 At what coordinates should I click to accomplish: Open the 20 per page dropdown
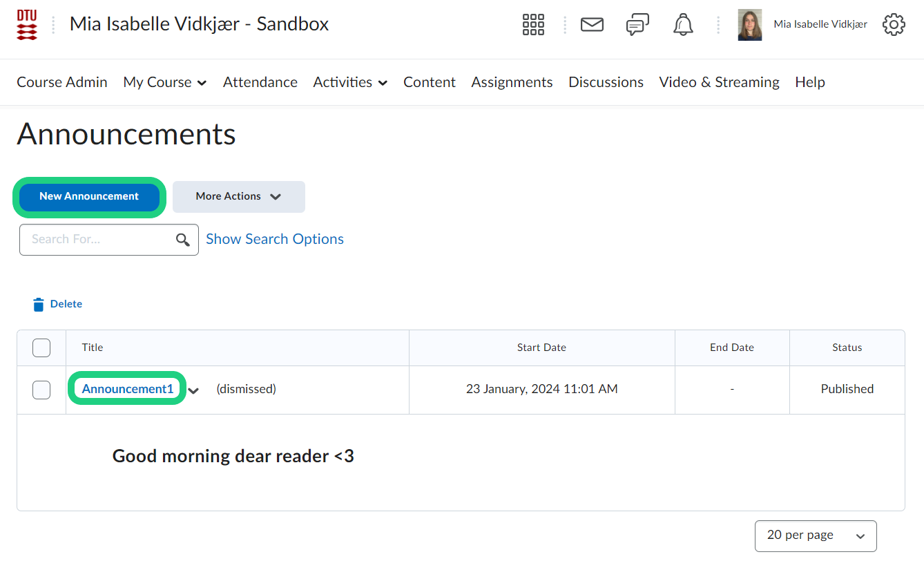pos(815,536)
